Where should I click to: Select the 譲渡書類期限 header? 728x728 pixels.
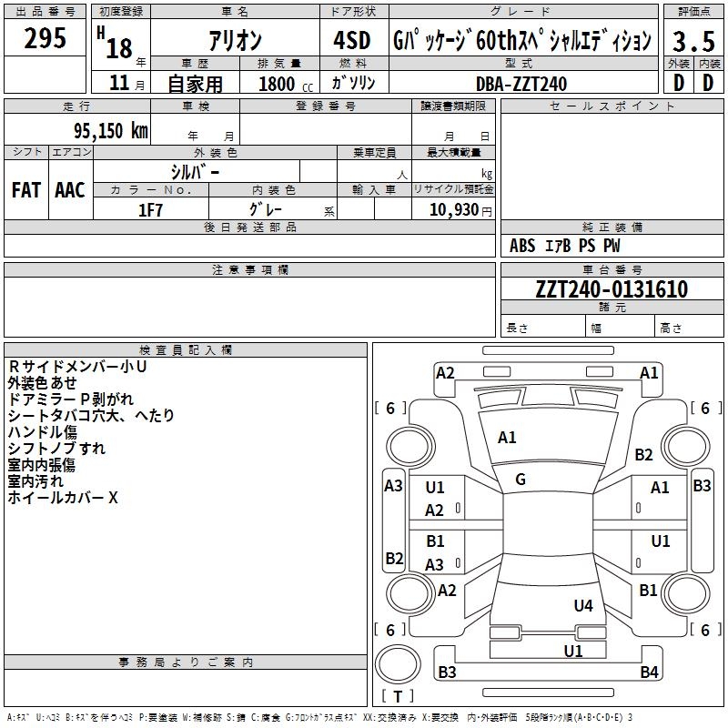click(453, 106)
